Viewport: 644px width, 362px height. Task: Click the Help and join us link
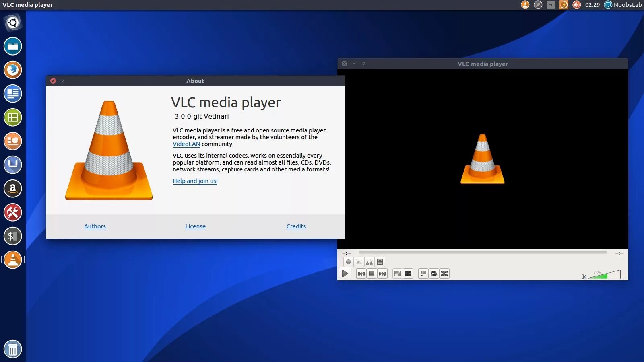pyautogui.click(x=195, y=181)
